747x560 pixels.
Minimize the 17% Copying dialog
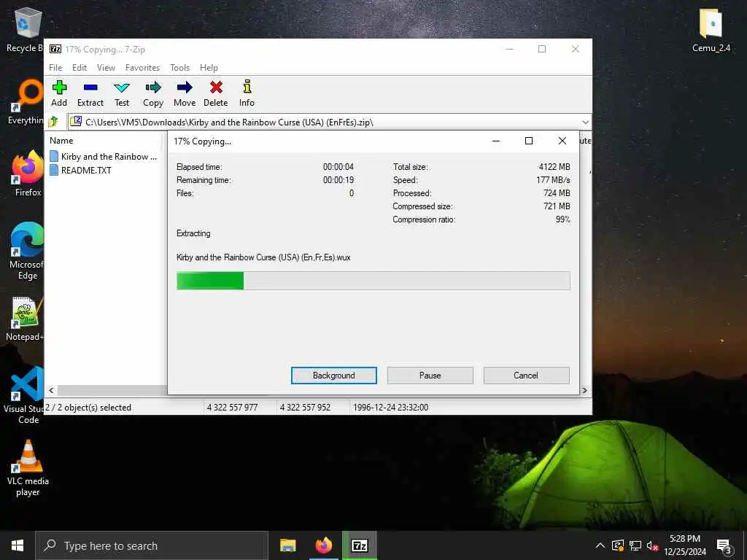495,141
